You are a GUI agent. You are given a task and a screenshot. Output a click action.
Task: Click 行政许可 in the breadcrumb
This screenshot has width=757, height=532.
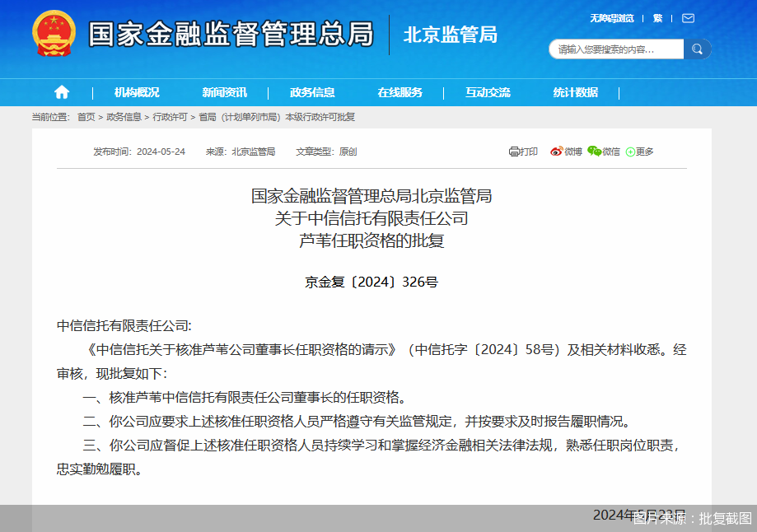click(170, 117)
